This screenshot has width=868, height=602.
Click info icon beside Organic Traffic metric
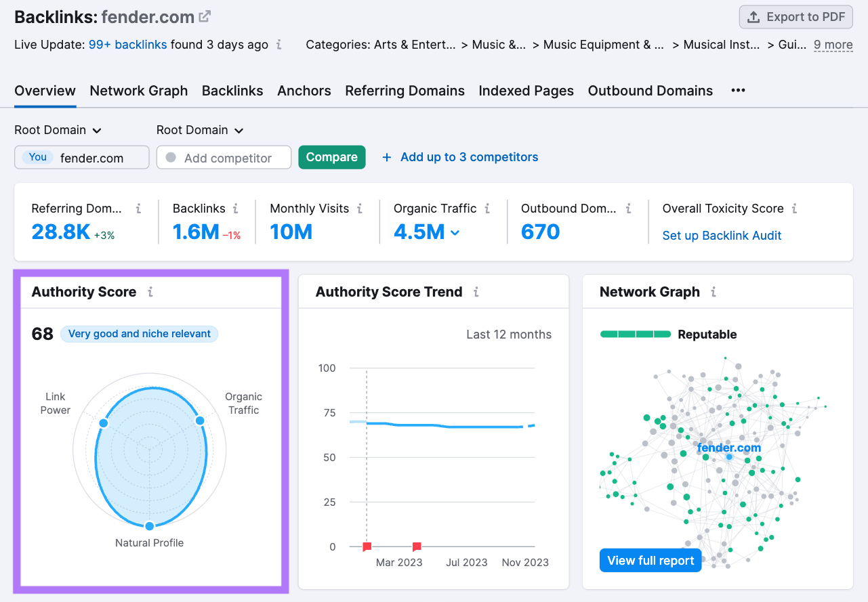pyautogui.click(x=487, y=209)
